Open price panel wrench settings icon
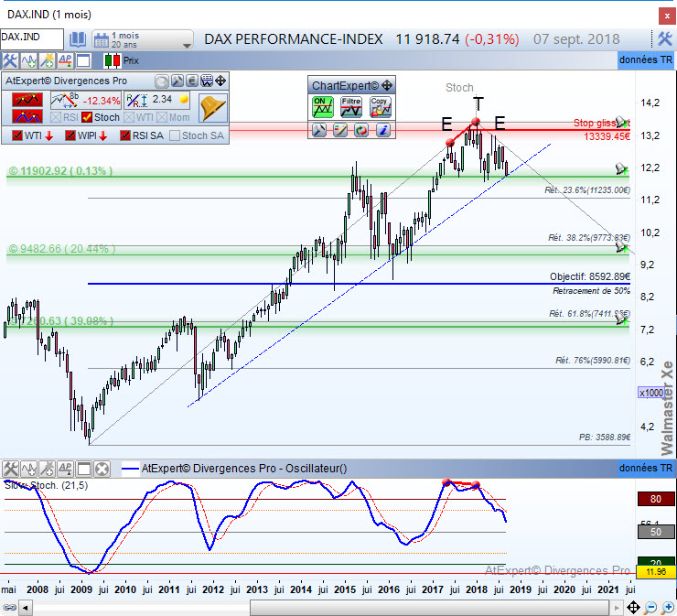677x616 pixels. pyautogui.click(x=10, y=60)
